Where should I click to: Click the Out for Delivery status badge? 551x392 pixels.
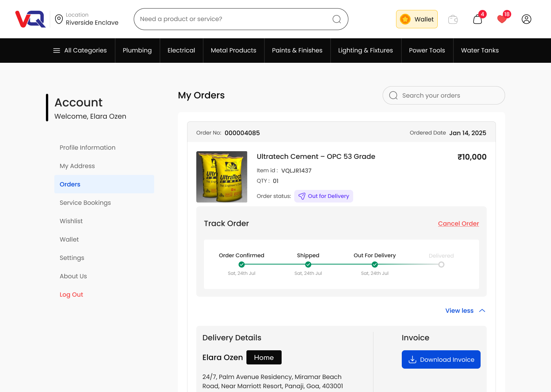(x=324, y=196)
